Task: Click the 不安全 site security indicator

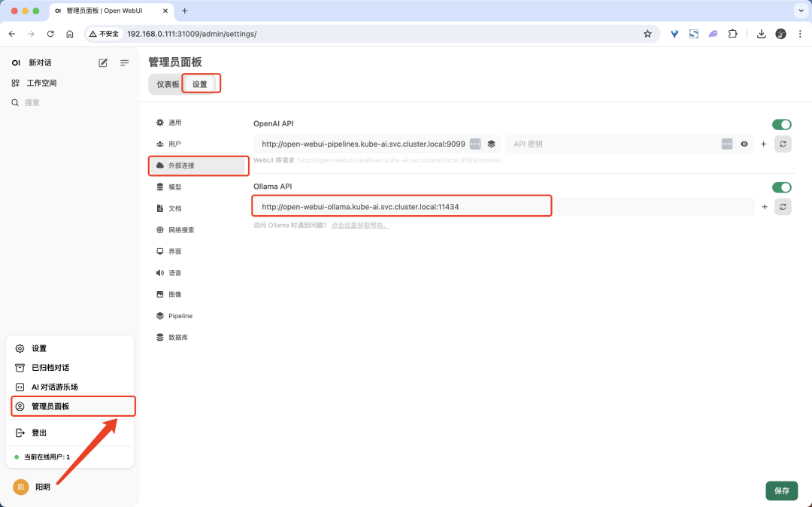Action: coord(104,34)
